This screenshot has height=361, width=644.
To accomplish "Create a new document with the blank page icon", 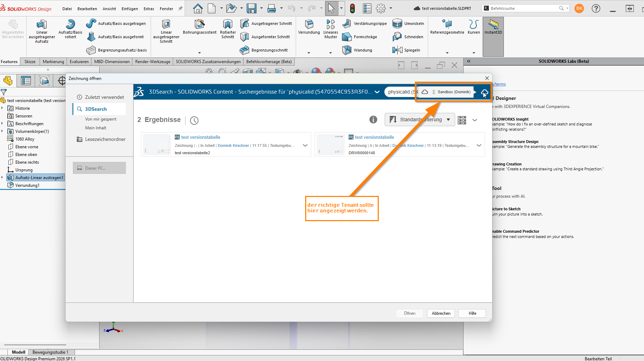I will pyautogui.click(x=212, y=8).
